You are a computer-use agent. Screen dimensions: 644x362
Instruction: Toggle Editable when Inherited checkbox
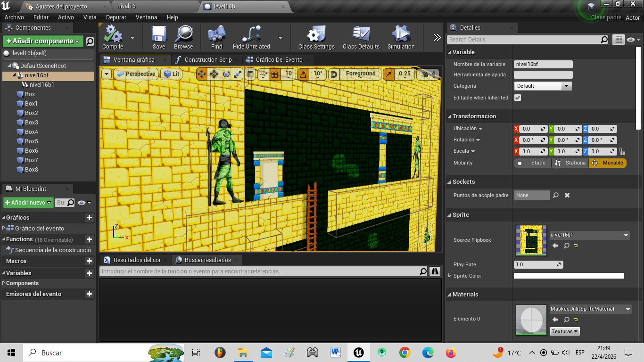coord(518,98)
